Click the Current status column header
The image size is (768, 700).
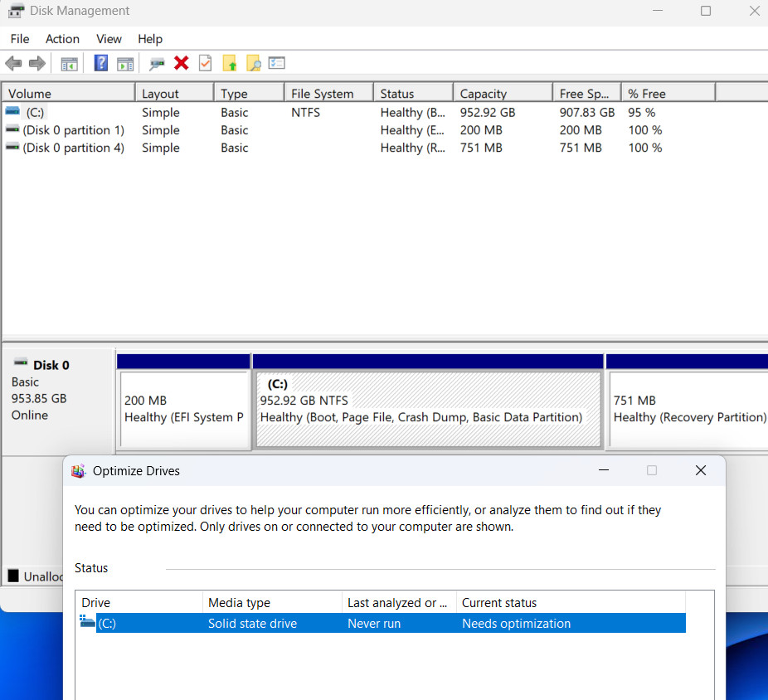coord(571,602)
